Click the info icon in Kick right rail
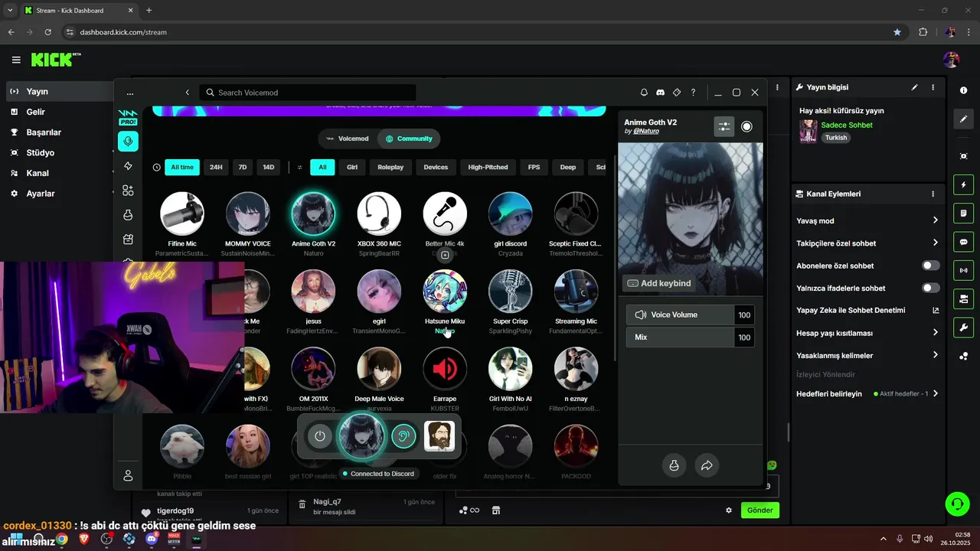This screenshot has height=551, width=980. [963, 90]
